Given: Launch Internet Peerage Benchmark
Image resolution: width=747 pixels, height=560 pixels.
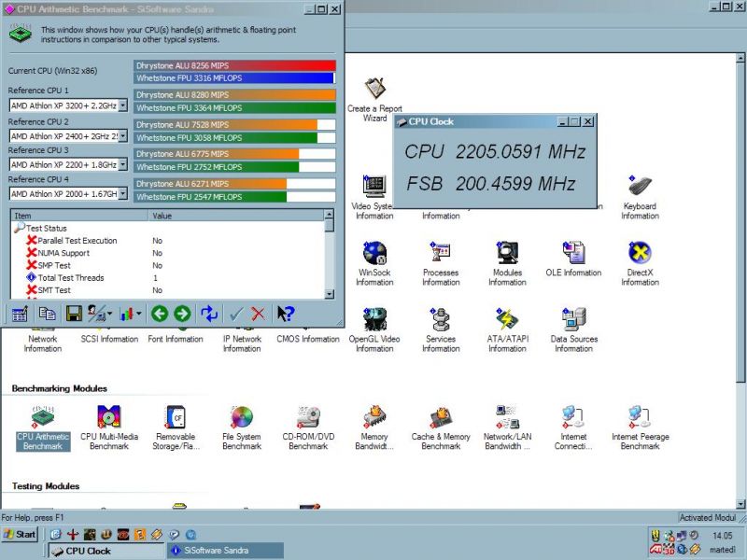Looking at the screenshot, I should [640, 427].
